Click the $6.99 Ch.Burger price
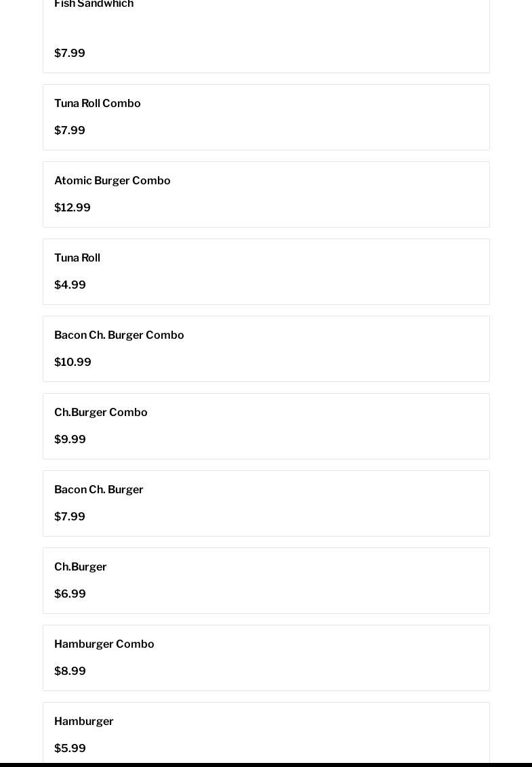This screenshot has height=767, width=532. click(70, 594)
